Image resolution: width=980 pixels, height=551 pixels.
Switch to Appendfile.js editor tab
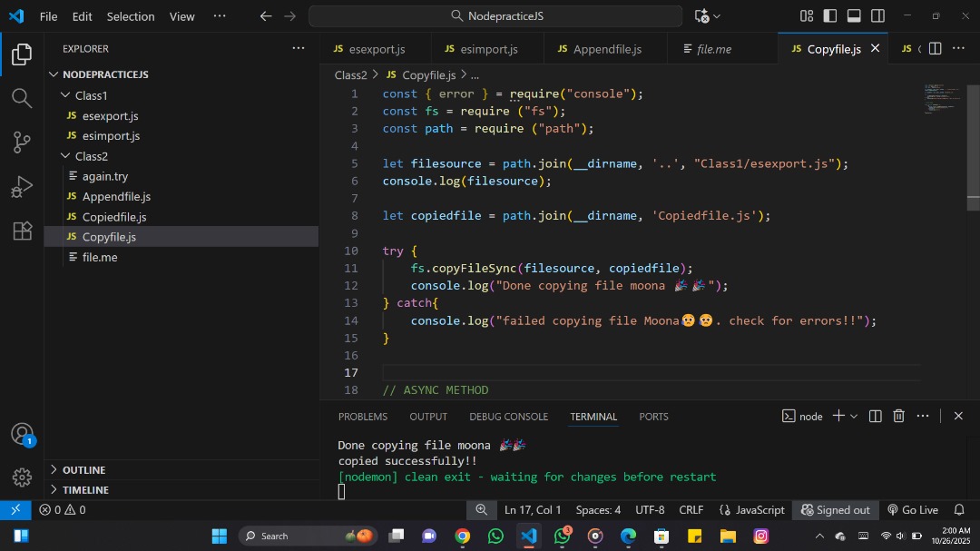tap(605, 49)
